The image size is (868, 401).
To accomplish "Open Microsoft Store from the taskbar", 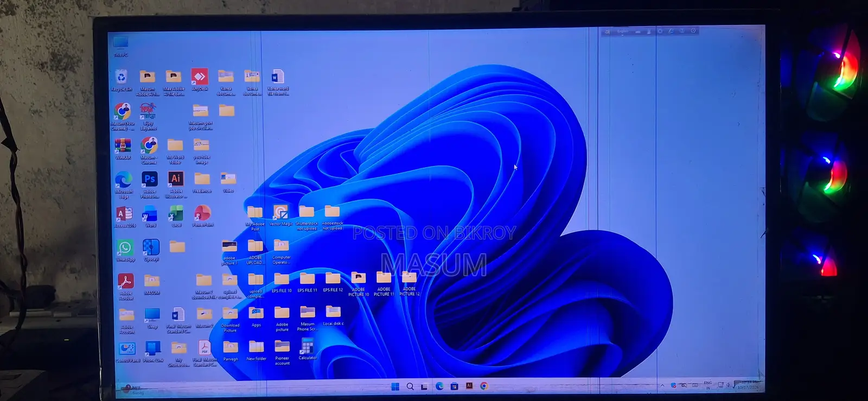I will coord(455,386).
